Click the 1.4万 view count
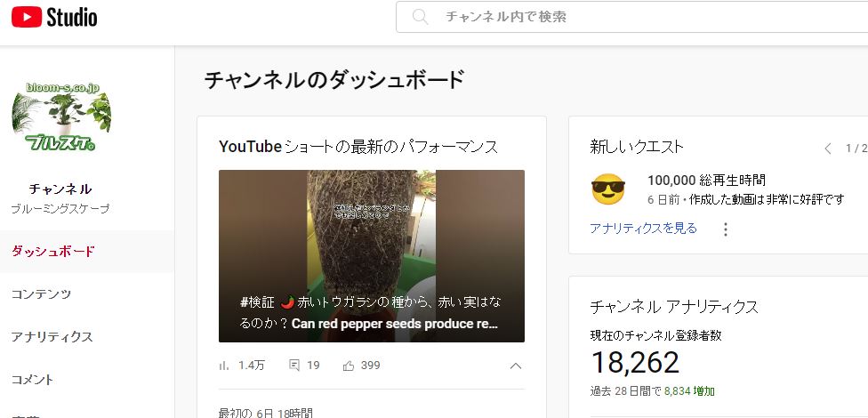This screenshot has height=418, width=868. click(252, 366)
